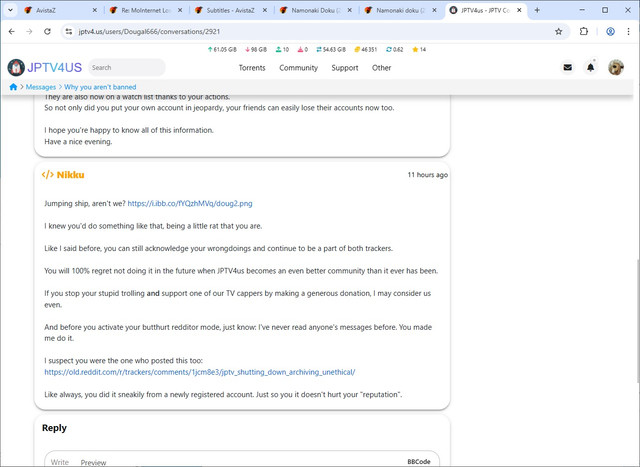
Task: Click the 46351 bonus points stat
Action: (x=365, y=49)
